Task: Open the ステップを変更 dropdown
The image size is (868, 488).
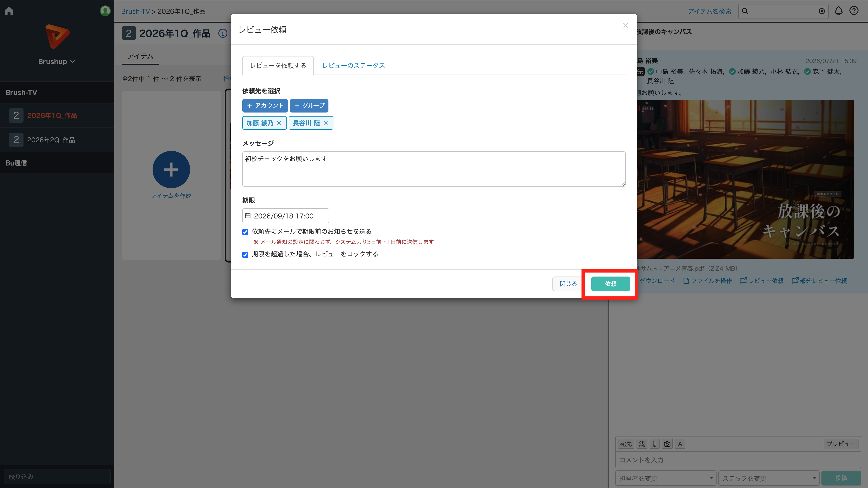Action: [x=769, y=478]
